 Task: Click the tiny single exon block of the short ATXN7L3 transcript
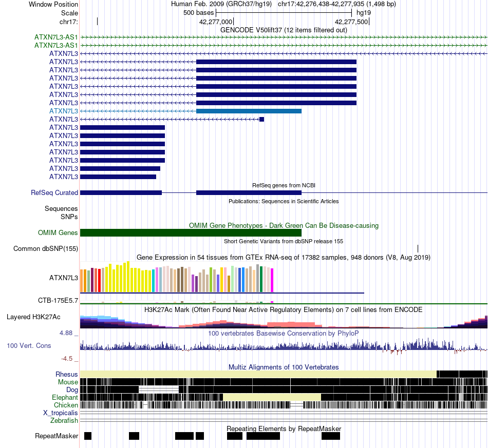click(x=262, y=120)
